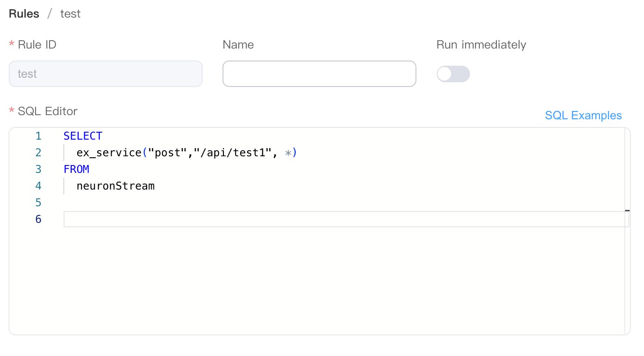
Task: Toggle the Run immediately switch
Action: click(453, 74)
